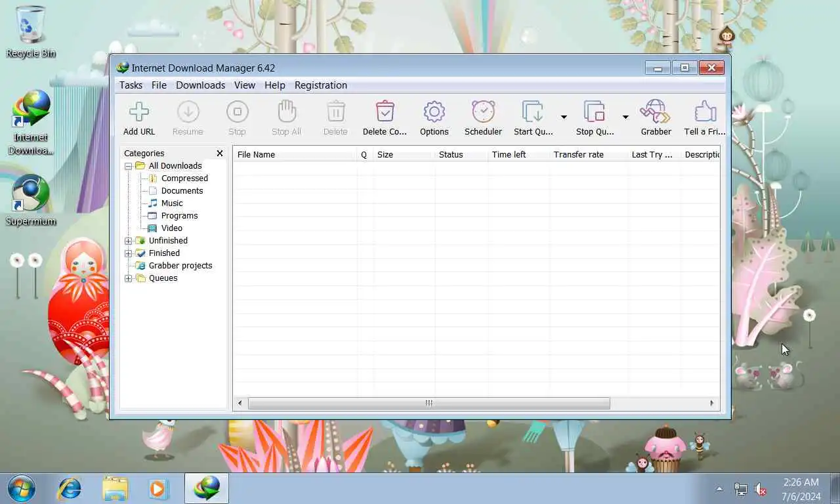Viewport: 840px width, 504px height.
Task: Sort by the Status column header
Action: [x=461, y=155]
